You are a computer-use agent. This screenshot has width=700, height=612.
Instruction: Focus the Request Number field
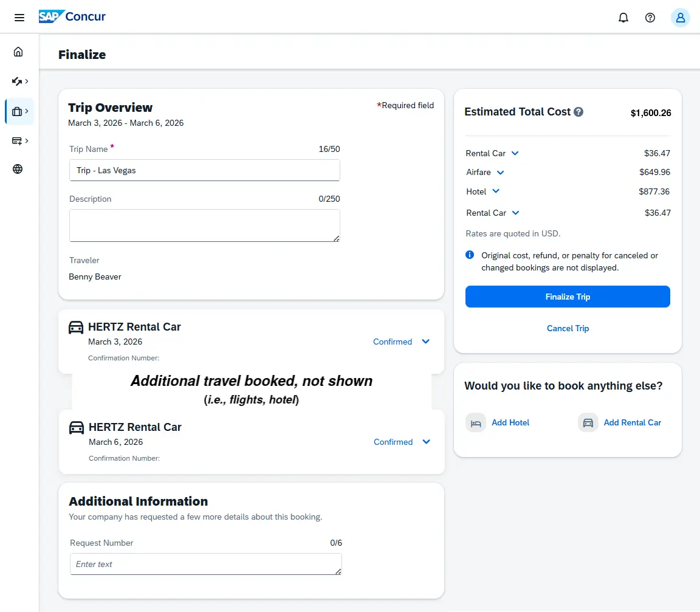(205, 564)
